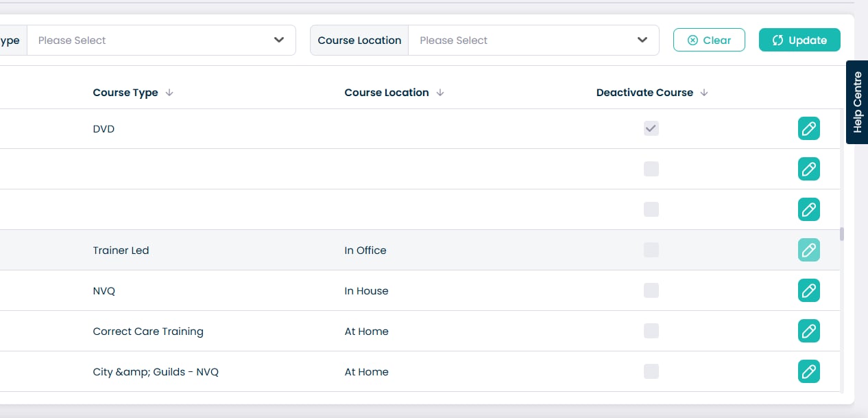Click Deactivate Course sort arrow

704,93
